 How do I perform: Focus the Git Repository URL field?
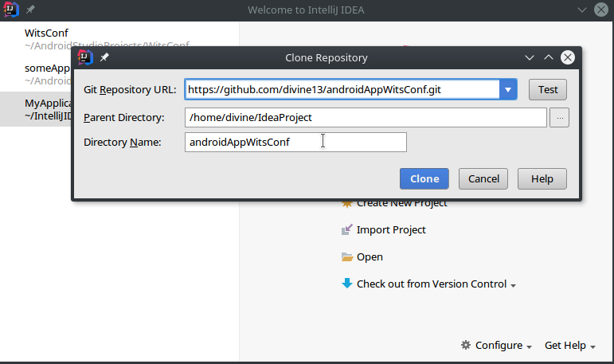click(342, 90)
